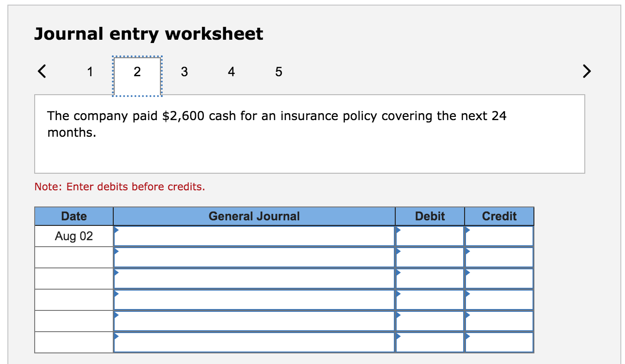
Task: Focus the last row Debit field
Action: click(x=430, y=342)
